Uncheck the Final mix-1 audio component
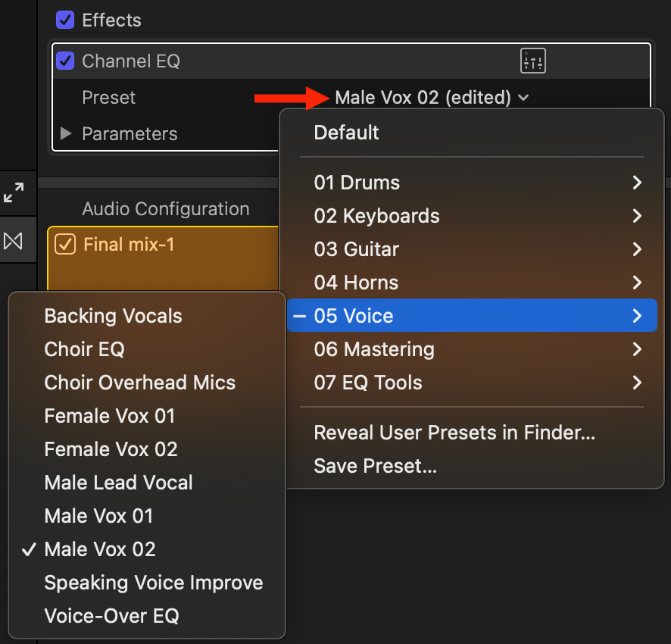Image resolution: width=671 pixels, height=644 pixels. tap(65, 245)
